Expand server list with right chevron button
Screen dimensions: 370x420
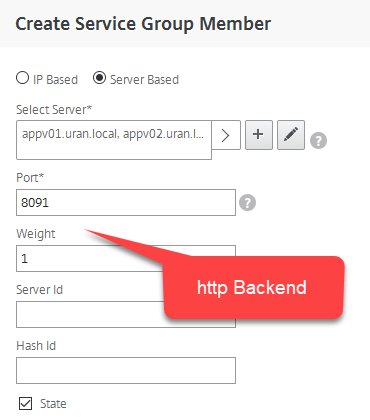(226, 135)
